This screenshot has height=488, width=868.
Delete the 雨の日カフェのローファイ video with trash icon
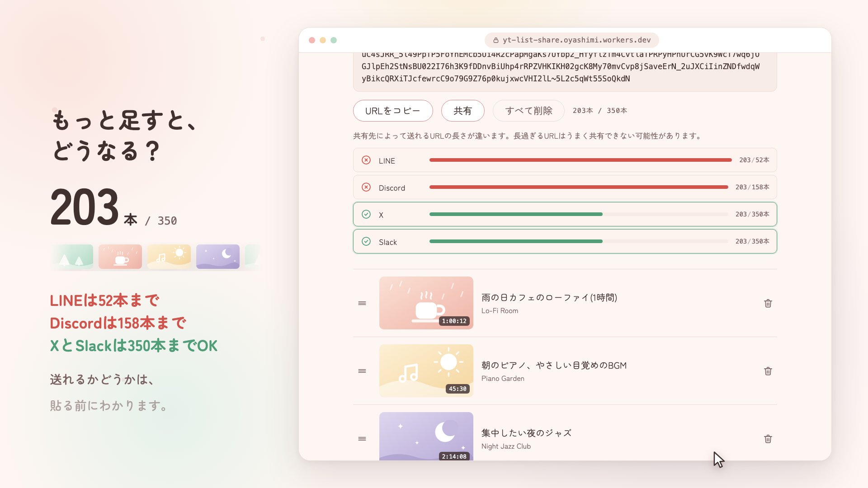click(768, 303)
